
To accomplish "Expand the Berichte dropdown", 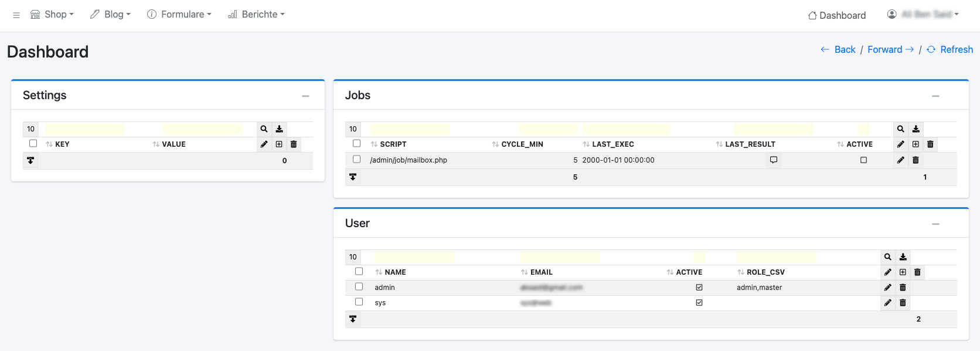I will click(x=256, y=15).
